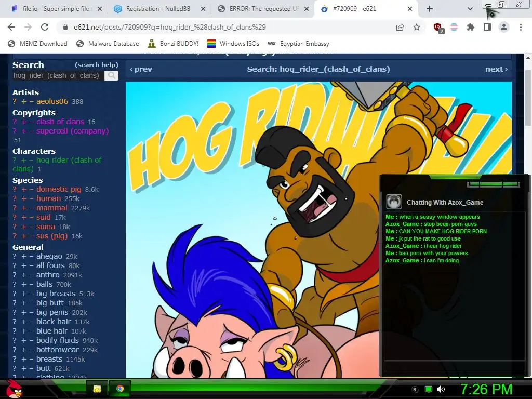Click the tag search input field
Image resolution: width=532 pixels, height=399 pixels.
(x=57, y=75)
